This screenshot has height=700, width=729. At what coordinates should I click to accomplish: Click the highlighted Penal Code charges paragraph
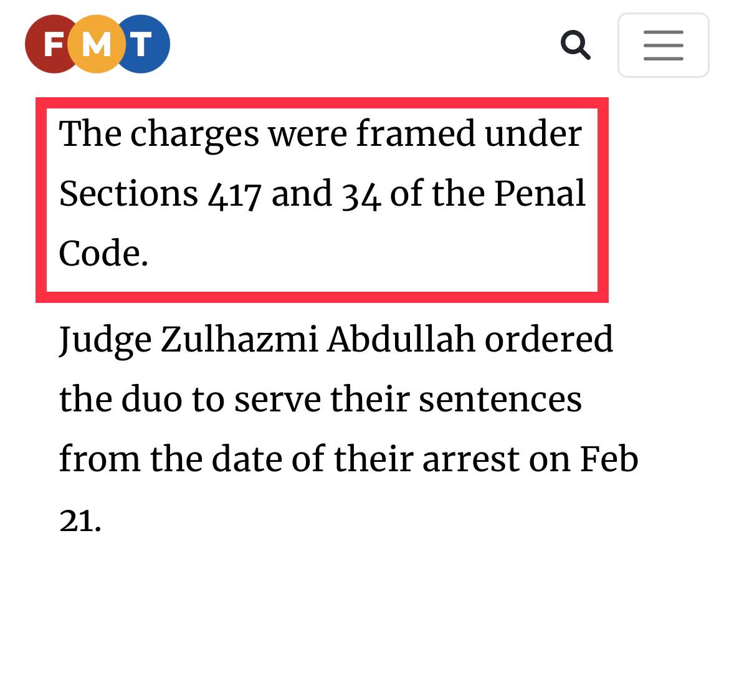click(x=322, y=194)
